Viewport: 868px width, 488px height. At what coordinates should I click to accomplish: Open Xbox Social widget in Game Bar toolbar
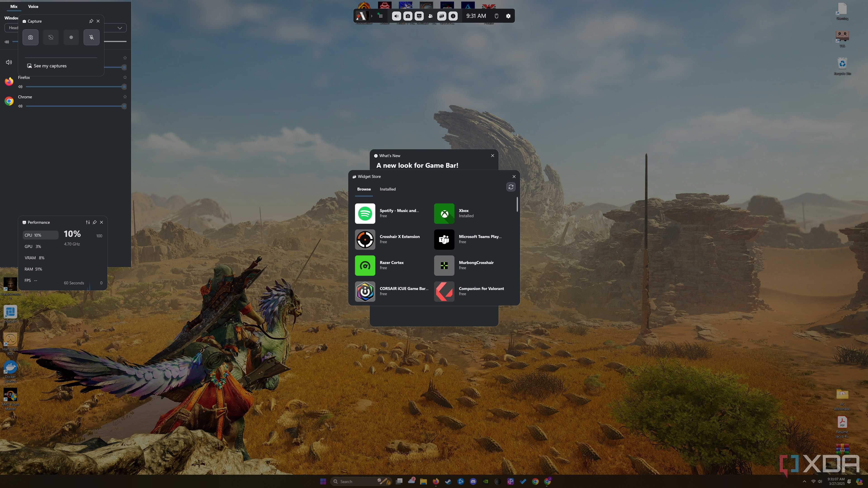point(430,16)
